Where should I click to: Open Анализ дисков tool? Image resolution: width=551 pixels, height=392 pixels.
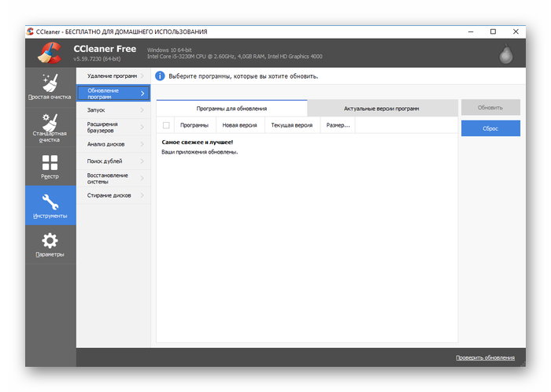coord(113,144)
